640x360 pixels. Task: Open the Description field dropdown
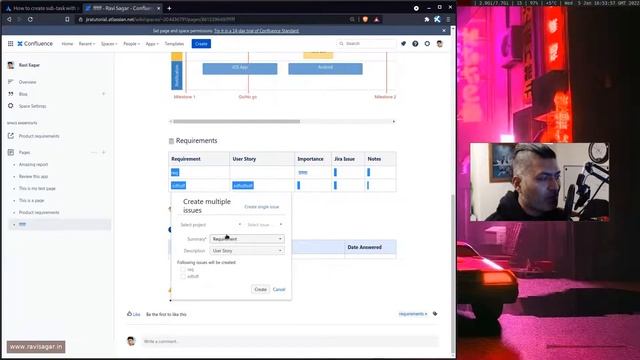(247, 251)
